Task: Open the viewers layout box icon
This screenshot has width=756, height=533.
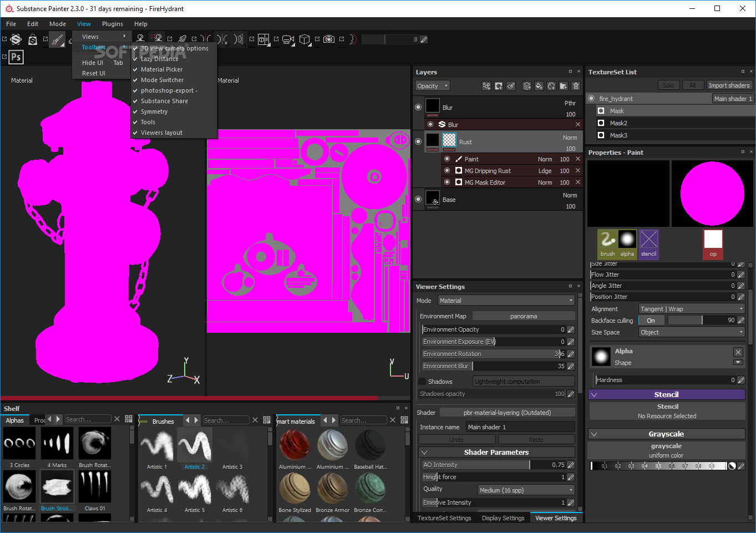Action: pyautogui.click(x=263, y=39)
